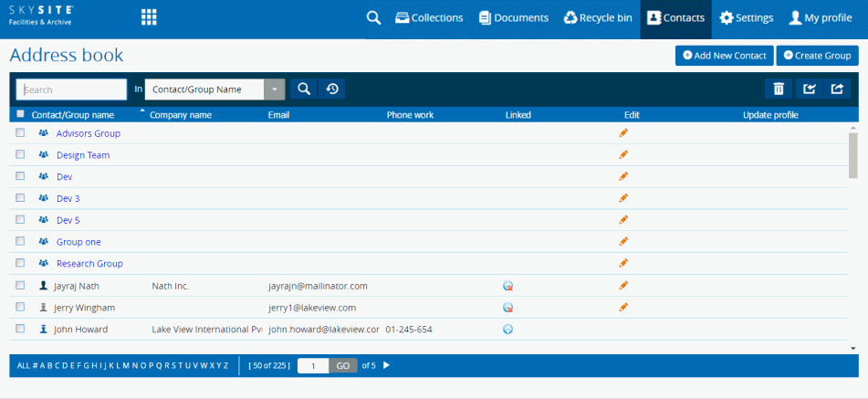The width and height of the screenshot is (868, 399).
Task: Click the export contacts icon
Action: [x=836, y=89]
